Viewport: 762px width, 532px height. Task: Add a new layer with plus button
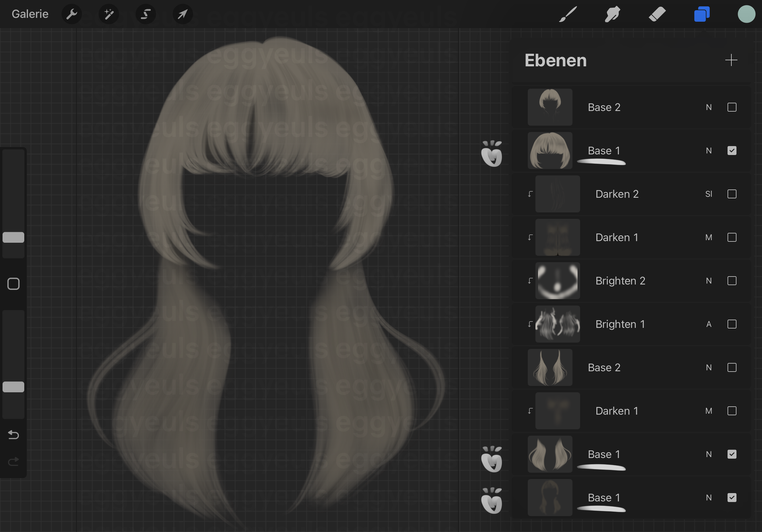731,60
